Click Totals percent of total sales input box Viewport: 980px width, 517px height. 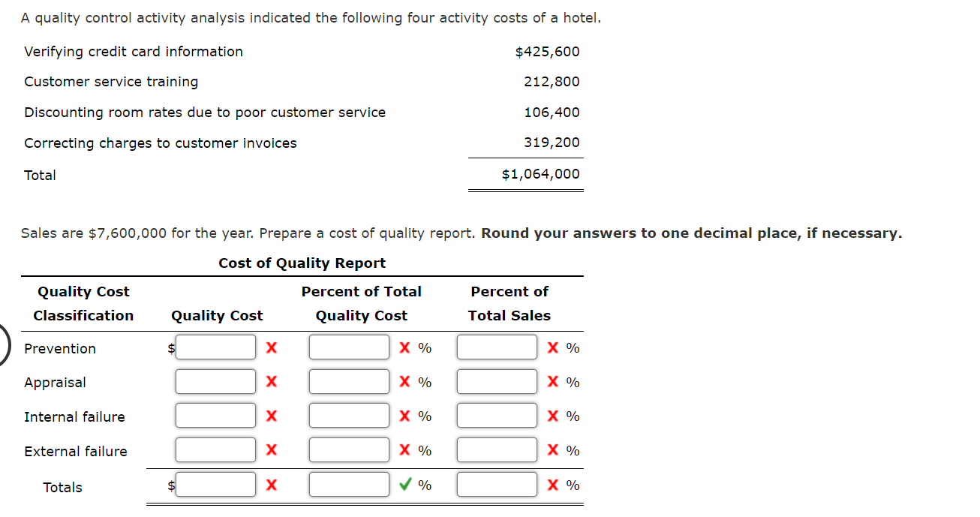click(x=497, y=484)
